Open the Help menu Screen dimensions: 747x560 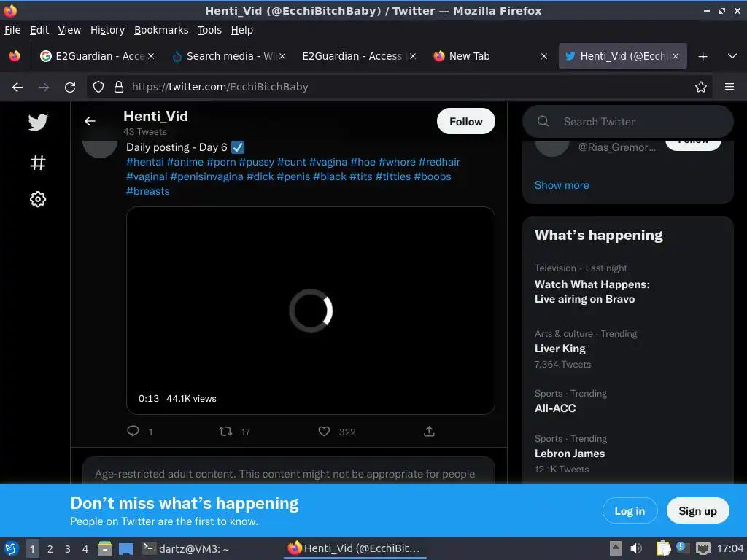point(242,30)
